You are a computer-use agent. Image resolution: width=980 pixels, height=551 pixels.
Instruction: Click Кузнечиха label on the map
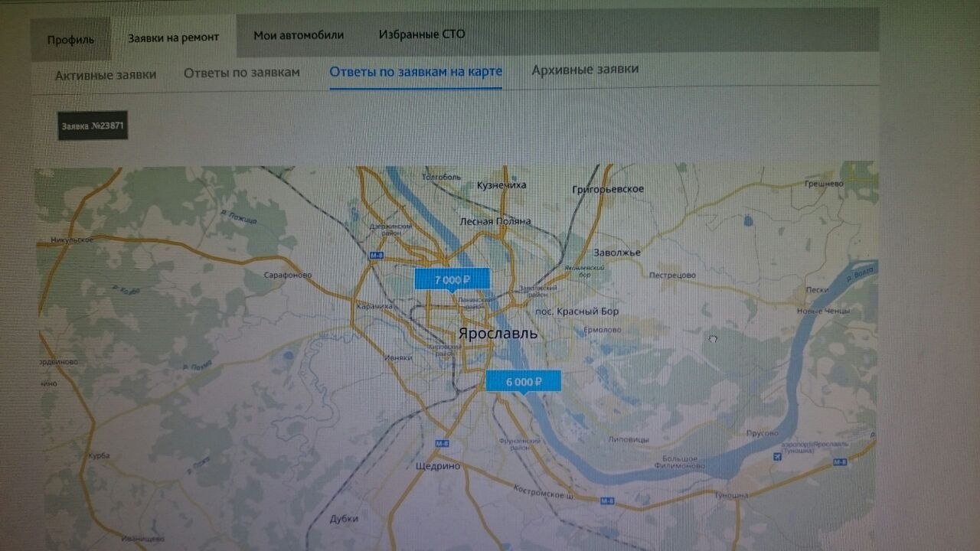point(501,185)
